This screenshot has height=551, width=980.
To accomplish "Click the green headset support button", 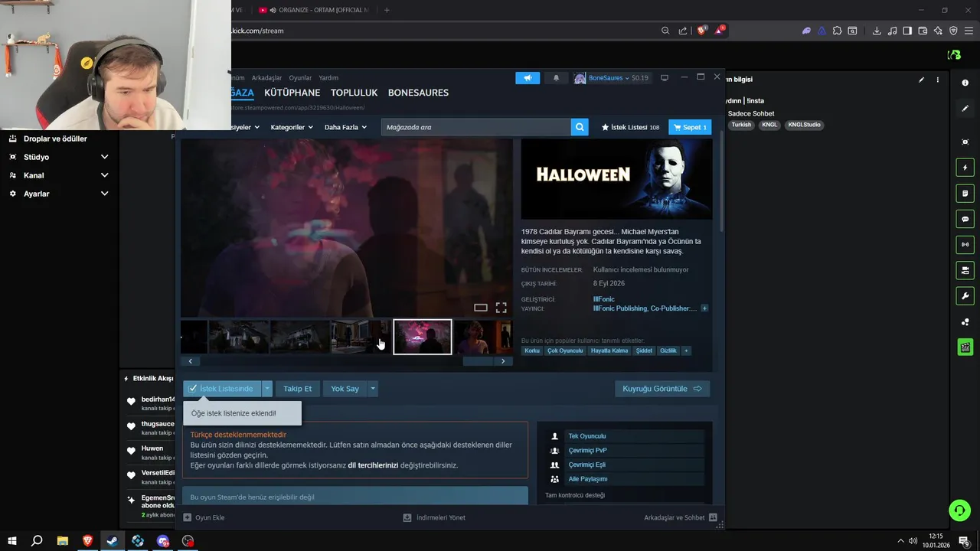I will tap(959, 510).
